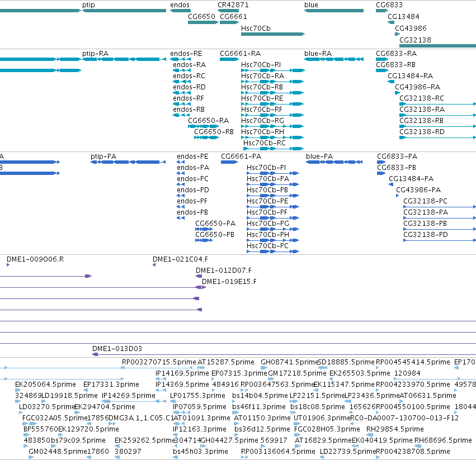Select the endos-RC transcript label

point(189,76)
